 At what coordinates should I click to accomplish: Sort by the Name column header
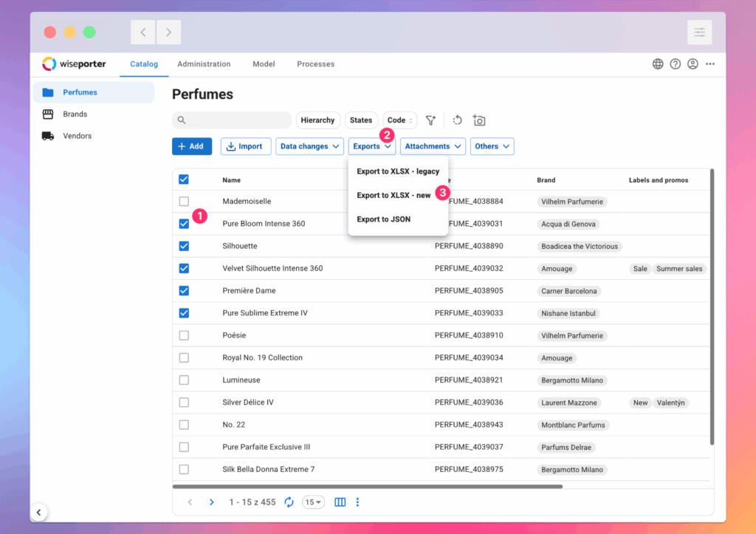pos(231,180)
